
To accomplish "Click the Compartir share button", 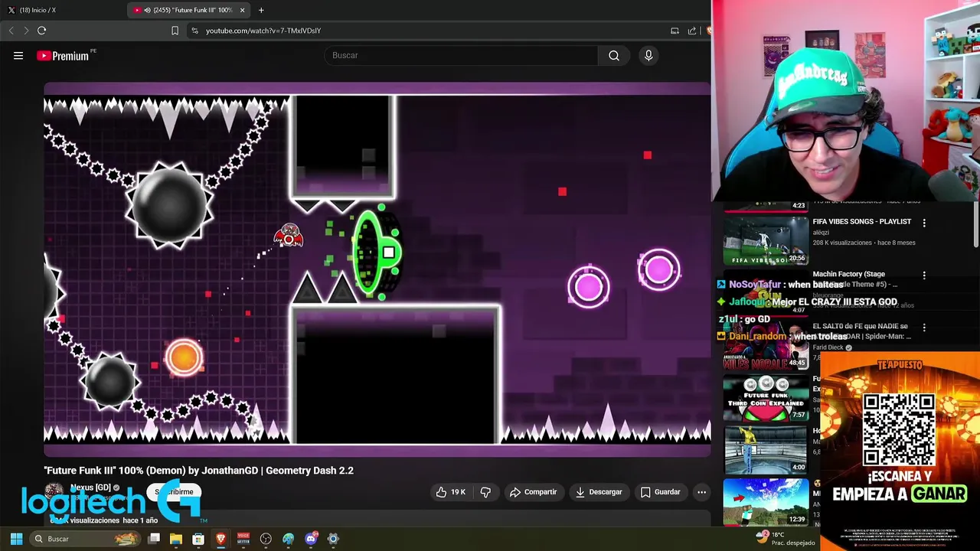I will 534,492.
